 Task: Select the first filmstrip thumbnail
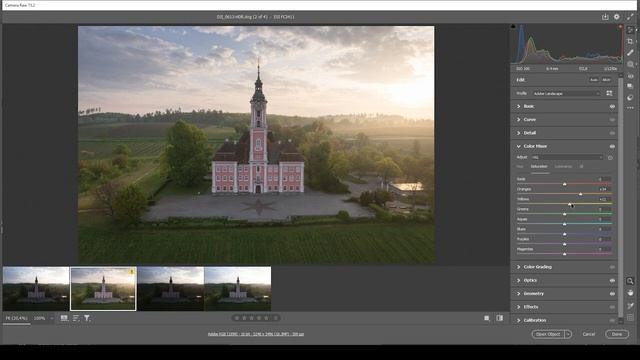(x=36, y=289)
